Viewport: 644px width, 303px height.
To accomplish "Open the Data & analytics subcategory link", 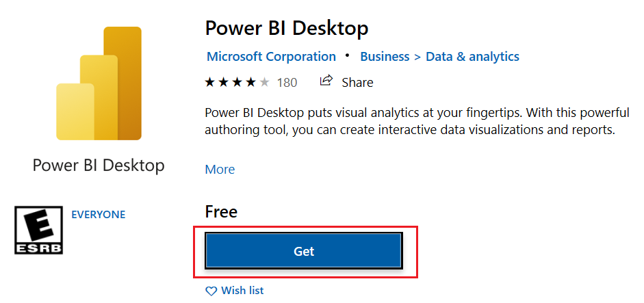I will pyautogui.click(x=472, y=56).
